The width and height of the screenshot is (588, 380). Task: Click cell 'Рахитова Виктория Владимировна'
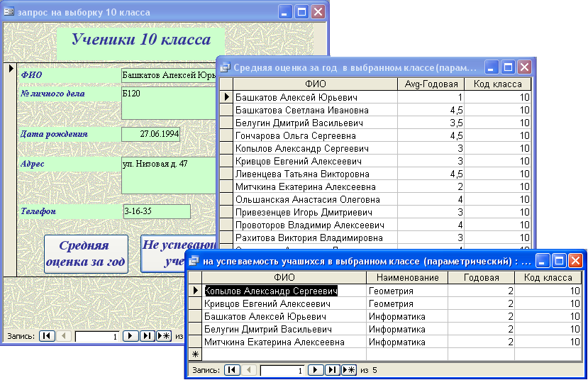[315, 238]
